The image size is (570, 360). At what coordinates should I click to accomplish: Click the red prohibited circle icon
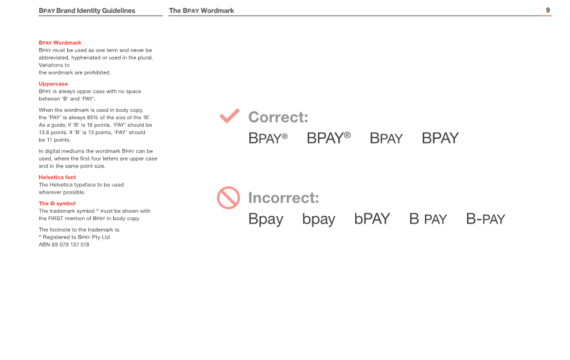coord(228,198)
